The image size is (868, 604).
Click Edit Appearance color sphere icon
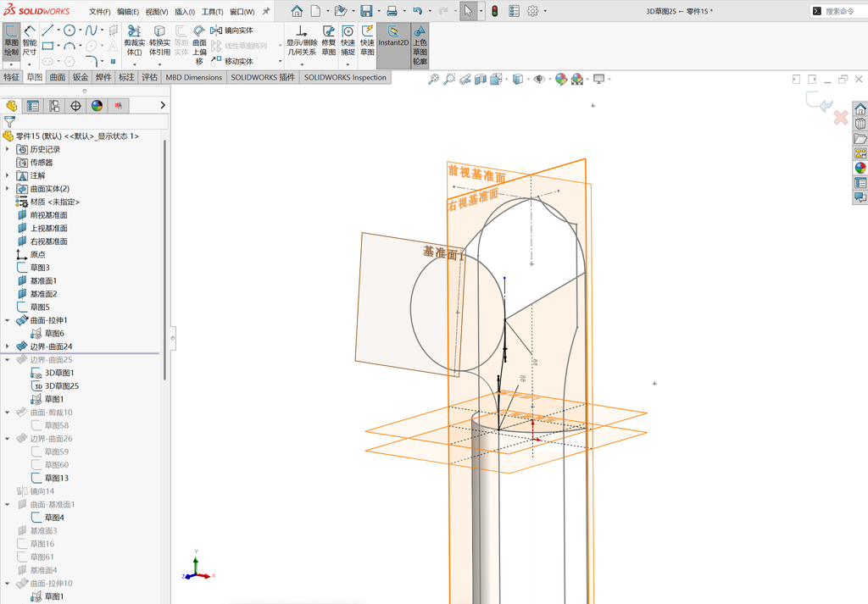[561, 79]
